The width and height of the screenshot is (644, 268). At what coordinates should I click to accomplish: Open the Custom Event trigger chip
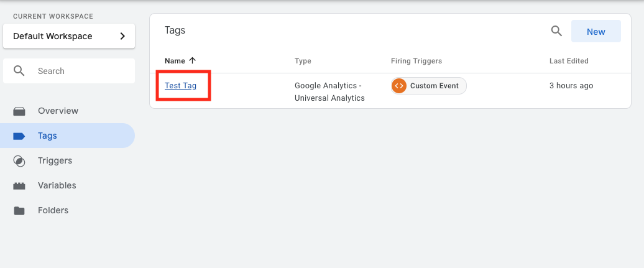pyautogui.click(x=429, y=86)
